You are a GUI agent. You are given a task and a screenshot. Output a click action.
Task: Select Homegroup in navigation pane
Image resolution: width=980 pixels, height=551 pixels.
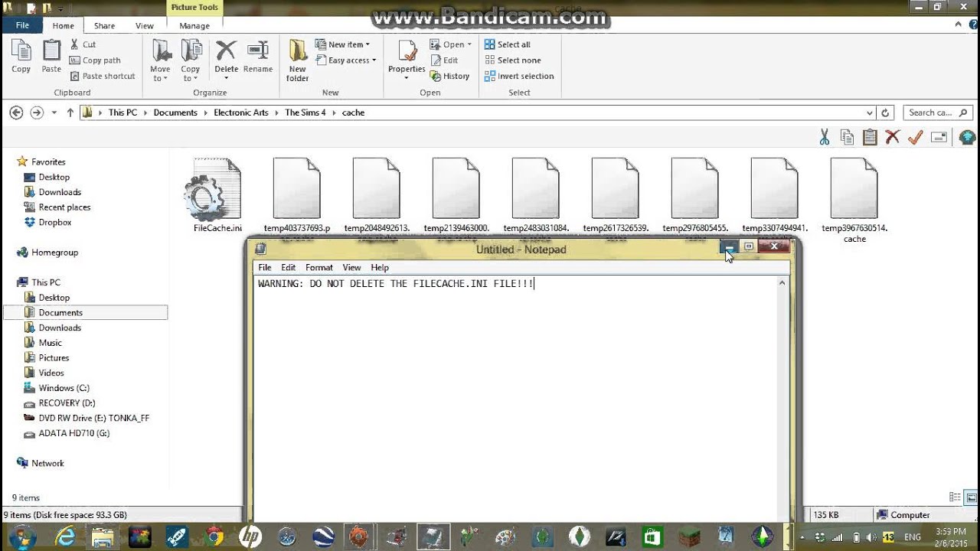click(54, 253)
